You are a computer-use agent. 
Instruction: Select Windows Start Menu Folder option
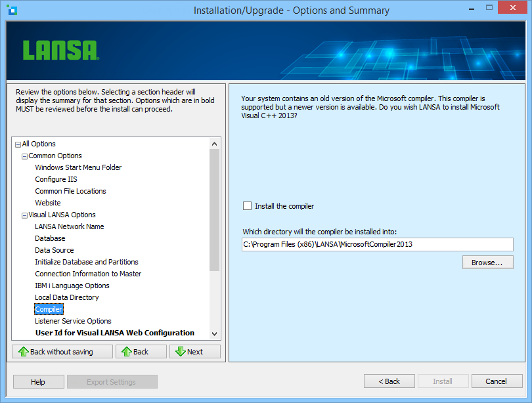78,167
